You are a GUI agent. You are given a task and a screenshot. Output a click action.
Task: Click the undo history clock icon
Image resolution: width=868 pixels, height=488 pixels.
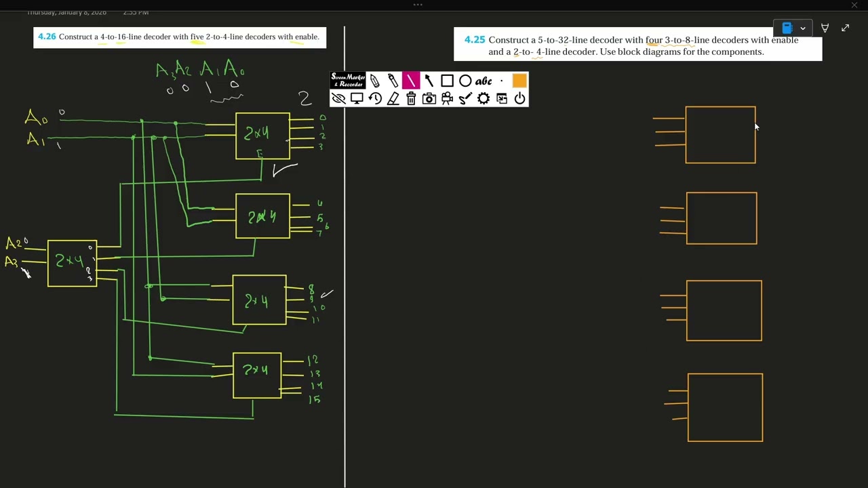coord(375,99)
